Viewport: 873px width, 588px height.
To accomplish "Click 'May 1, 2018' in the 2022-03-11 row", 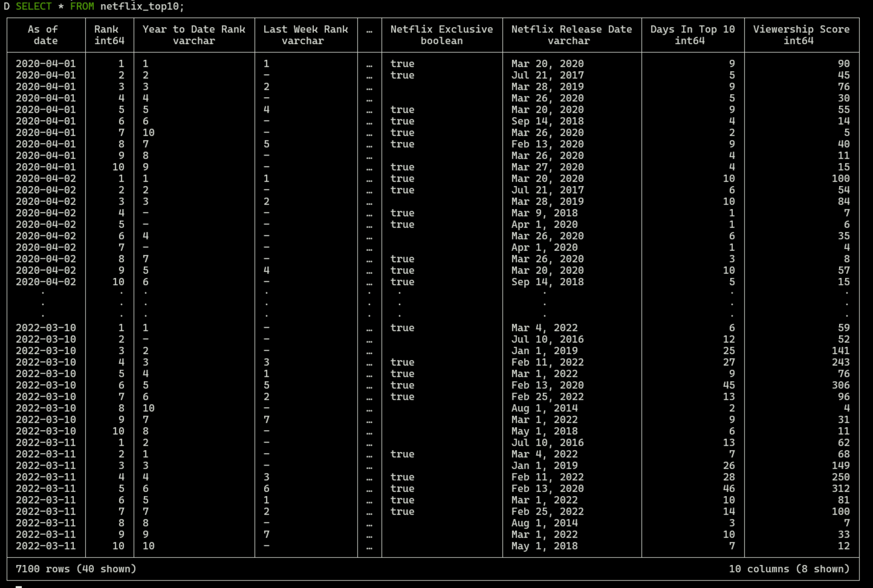I will point(544,546).
